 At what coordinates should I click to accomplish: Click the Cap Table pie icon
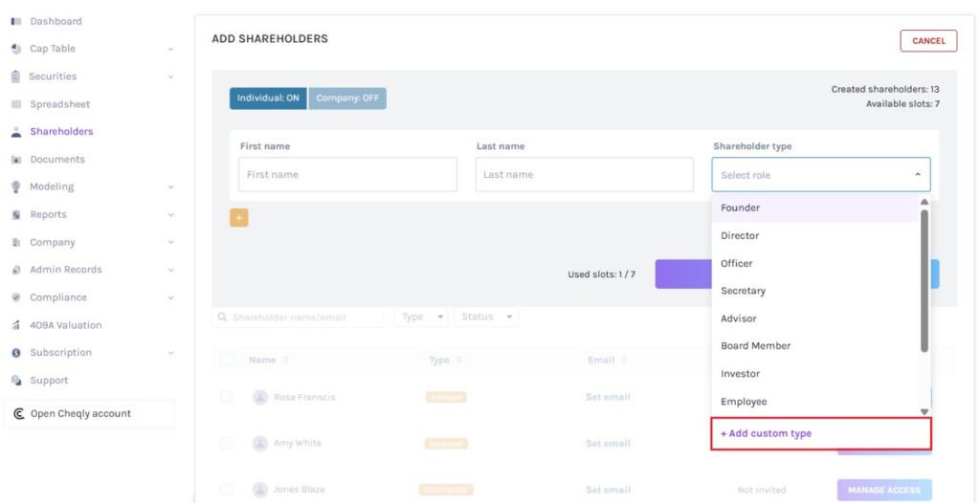point(17,49)
